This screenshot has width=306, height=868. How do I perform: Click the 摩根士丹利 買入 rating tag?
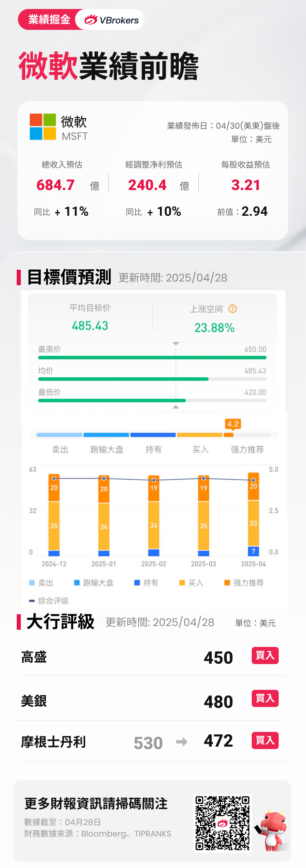(x=265, y=740)
